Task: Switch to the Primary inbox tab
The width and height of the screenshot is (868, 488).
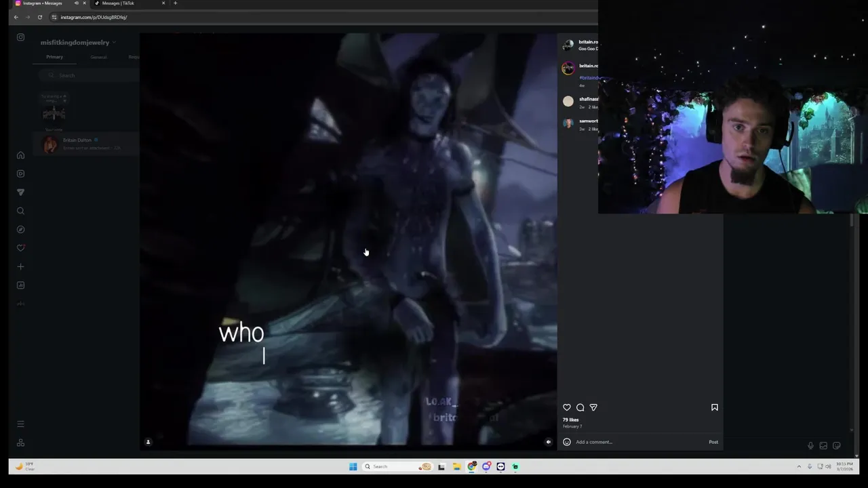Action: point(54,57)
